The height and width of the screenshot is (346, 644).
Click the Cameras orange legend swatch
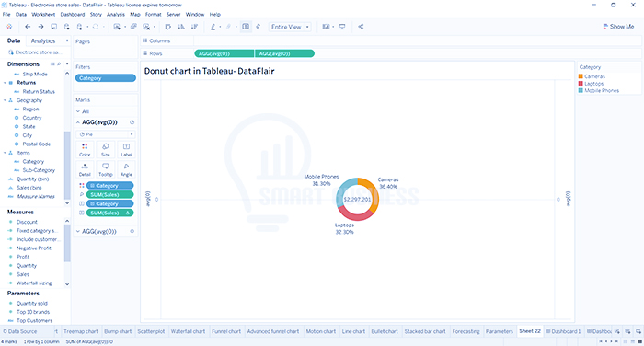pos(581,76)
